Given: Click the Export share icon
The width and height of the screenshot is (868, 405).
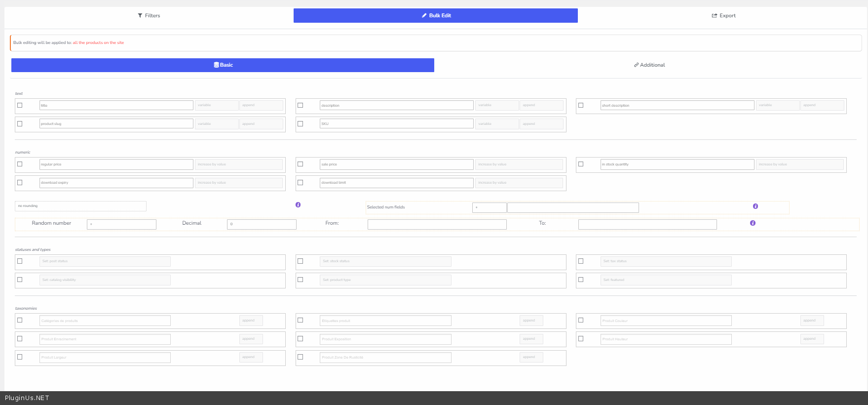Looking at the screenshot, I should (x=714, y=16).
